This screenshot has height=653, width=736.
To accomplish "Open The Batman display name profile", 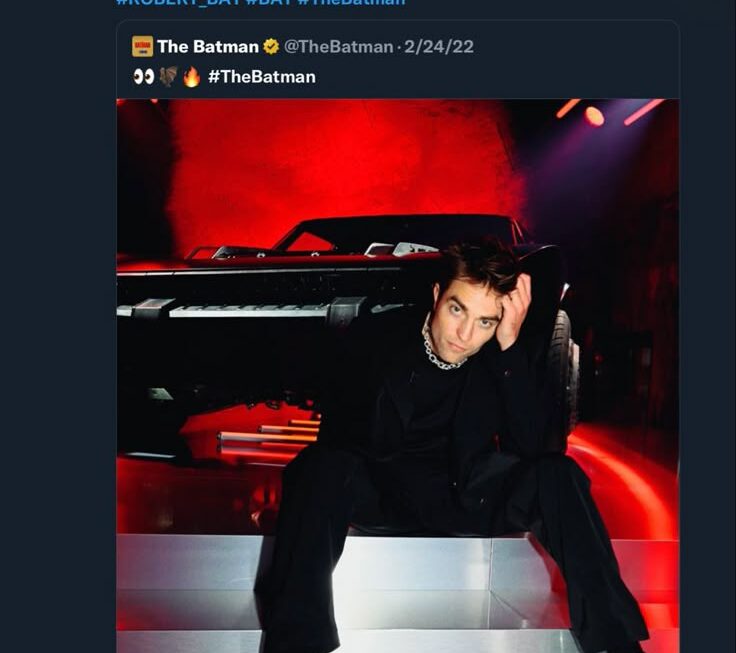I will point(208,46).
